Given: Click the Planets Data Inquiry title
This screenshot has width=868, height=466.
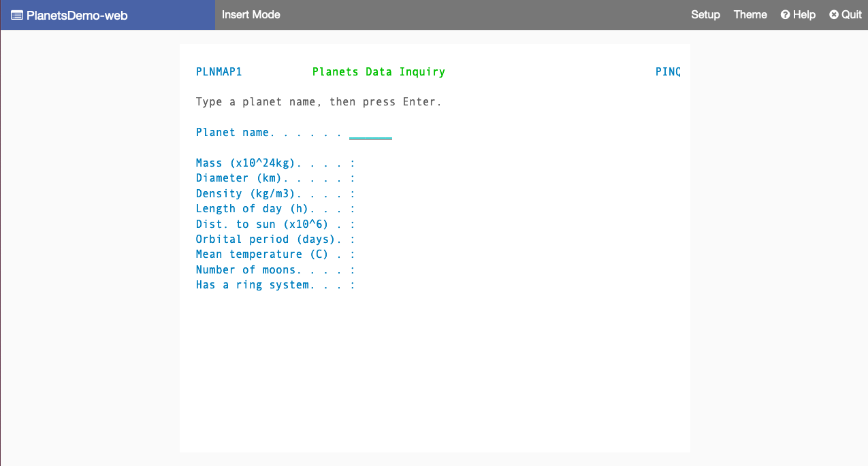Looking at the screenshot, I should click(x=379, y=71).
